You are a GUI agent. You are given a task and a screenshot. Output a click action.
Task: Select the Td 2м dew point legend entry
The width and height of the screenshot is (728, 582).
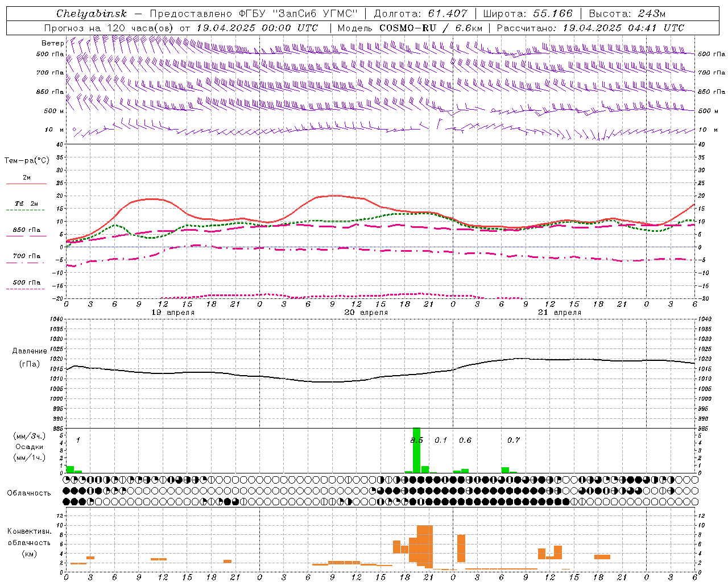pyautogui.click(x=26, y=206)
